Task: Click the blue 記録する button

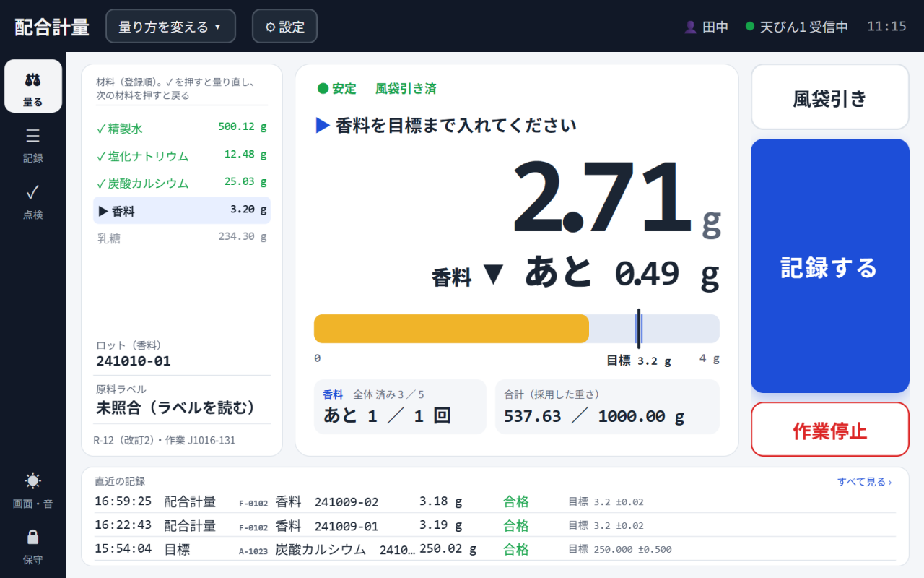Action: tap(830, 266)
